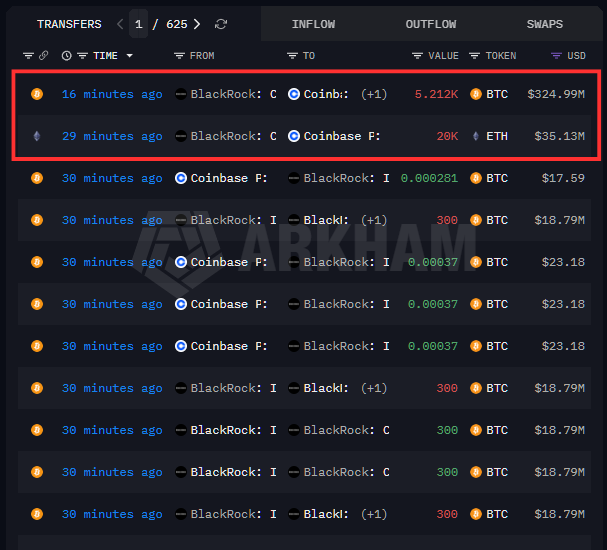Click the $35.13M USD amount

[x=559, y=136]
